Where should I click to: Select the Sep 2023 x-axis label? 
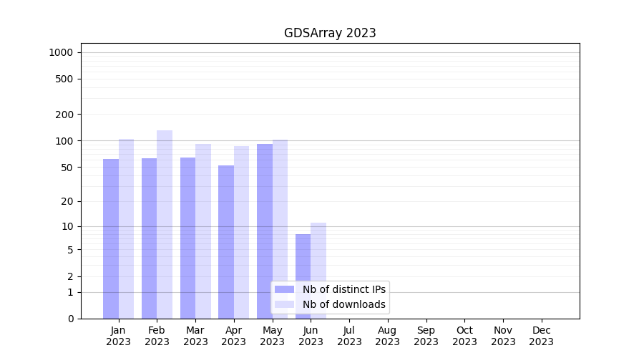coord(426,336)
